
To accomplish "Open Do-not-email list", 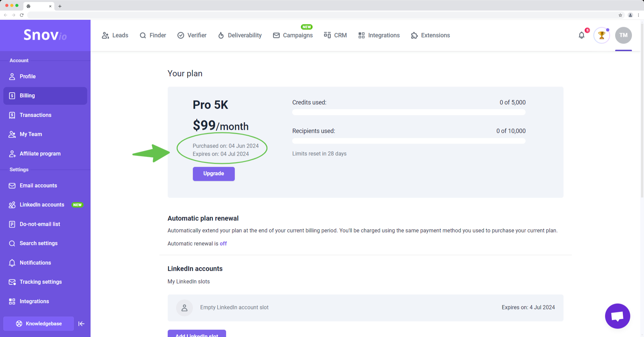I will click(45, 224).
